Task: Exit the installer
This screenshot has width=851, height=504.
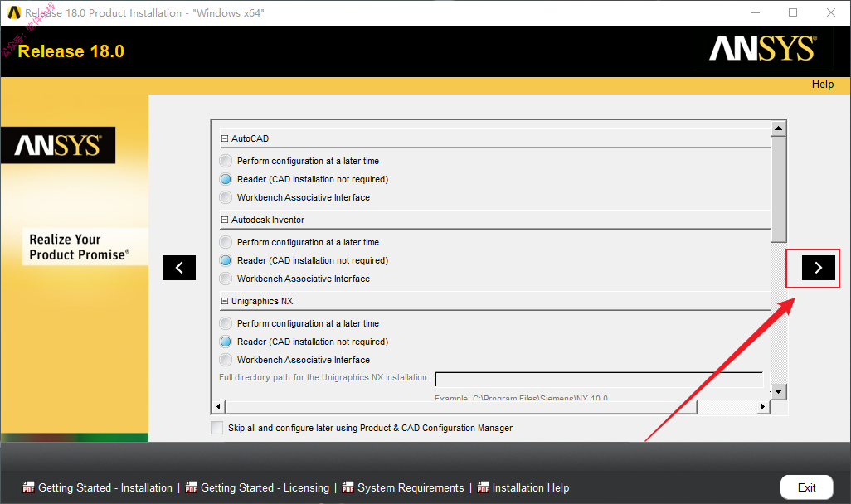Action: [x=806, y=487]
